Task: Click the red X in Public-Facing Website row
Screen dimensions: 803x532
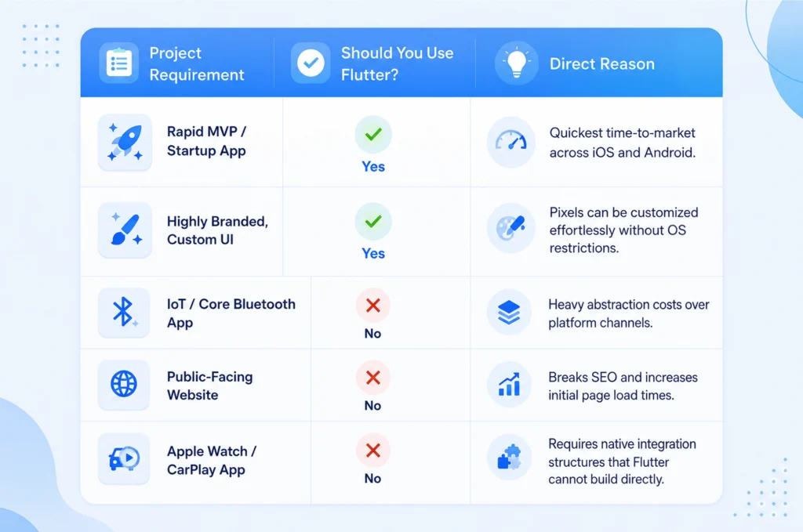Action: tap(372, 378)
